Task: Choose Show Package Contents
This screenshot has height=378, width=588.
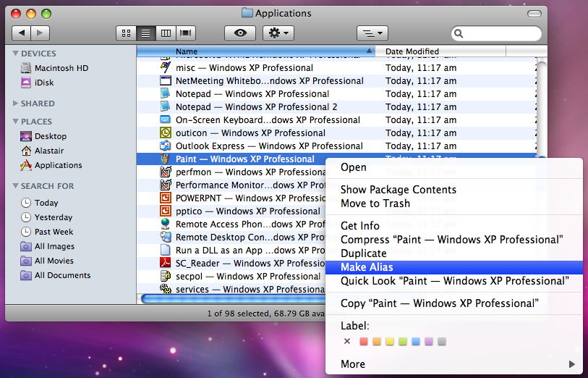Action: coord(454,190)
